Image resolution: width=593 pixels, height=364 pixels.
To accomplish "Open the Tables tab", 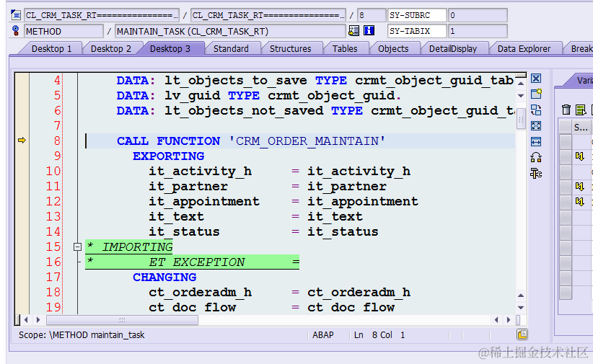I will [345, 49].
